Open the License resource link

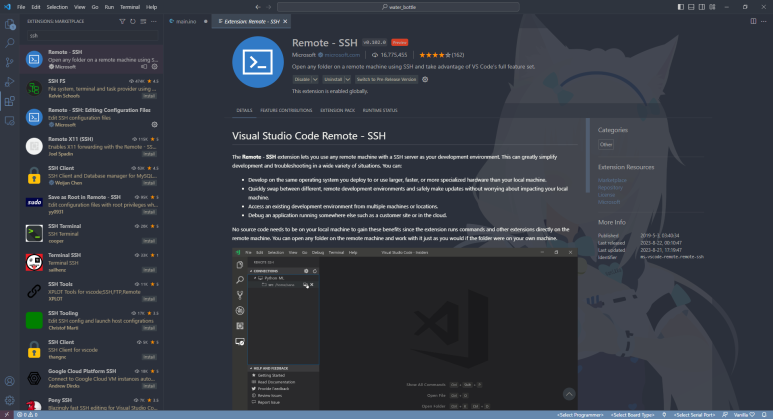tap(606, 195)
